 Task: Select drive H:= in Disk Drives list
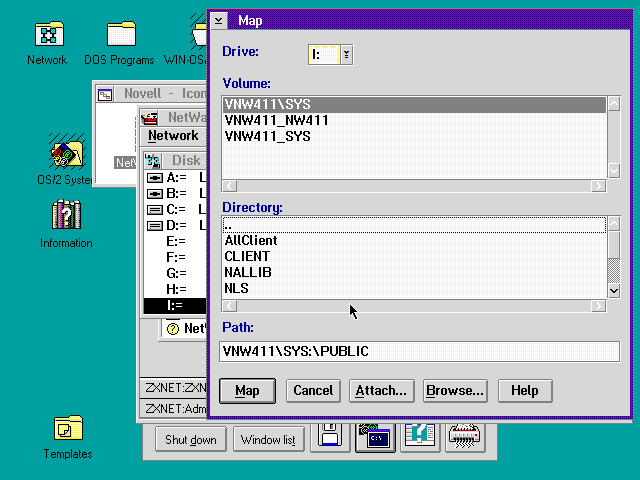click(x=176, y=289)
